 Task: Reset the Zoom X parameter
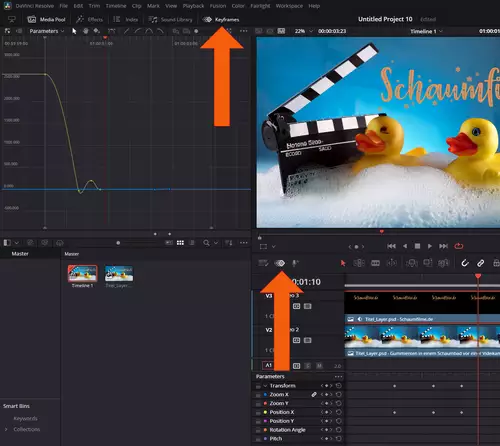339,394
